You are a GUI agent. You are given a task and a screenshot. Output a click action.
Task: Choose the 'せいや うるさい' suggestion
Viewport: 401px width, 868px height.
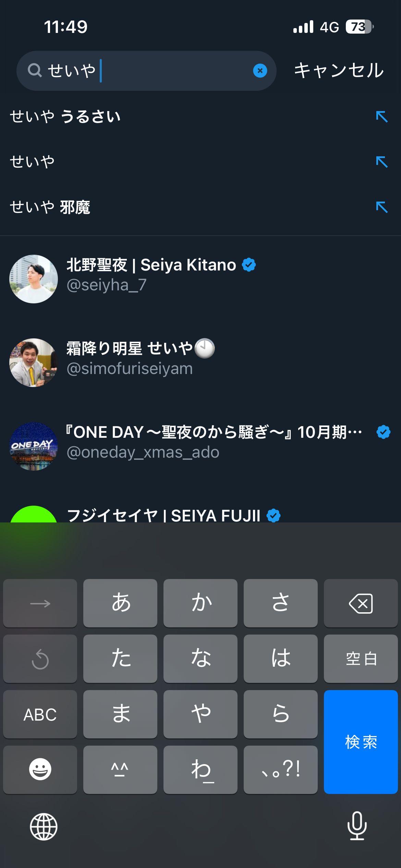65,117
